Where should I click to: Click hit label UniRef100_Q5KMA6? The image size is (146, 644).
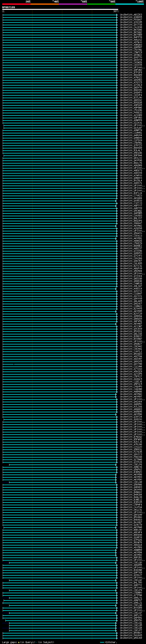pos(131,485)
